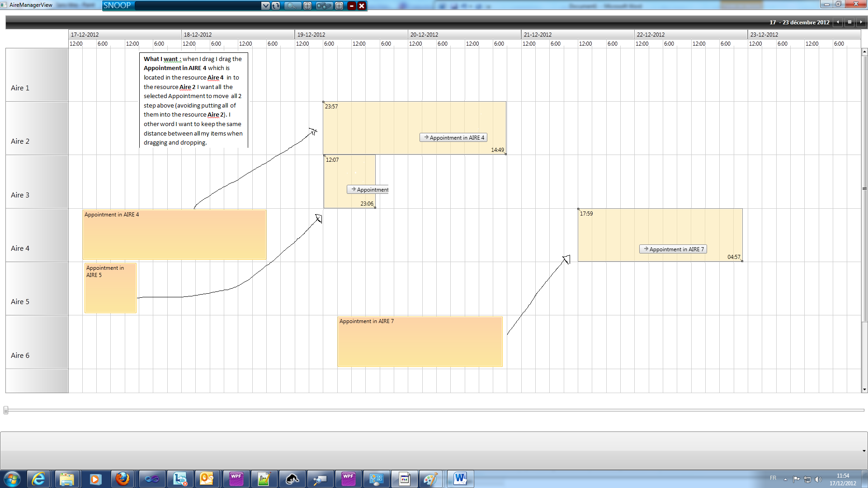
Task: Click Appointment in AIRE 7 drag label
Action: [673, 249]
